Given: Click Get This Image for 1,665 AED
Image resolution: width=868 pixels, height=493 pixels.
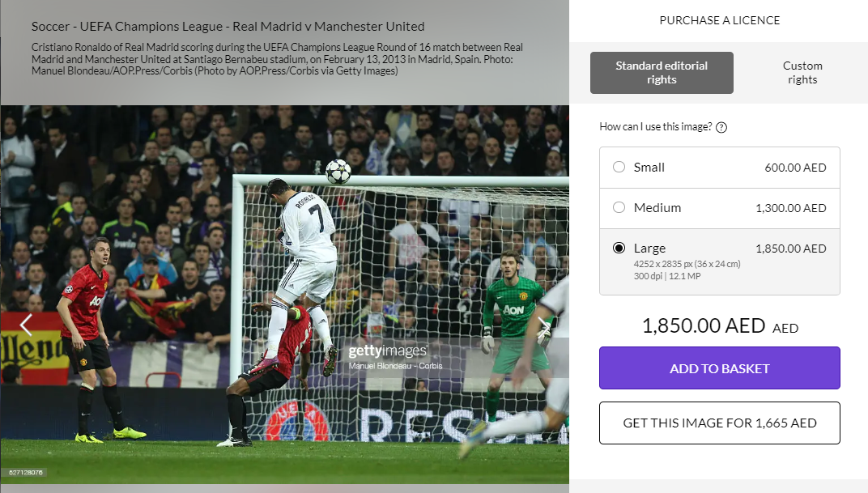Looking at the screenshot, I should (x=720, y=423).
